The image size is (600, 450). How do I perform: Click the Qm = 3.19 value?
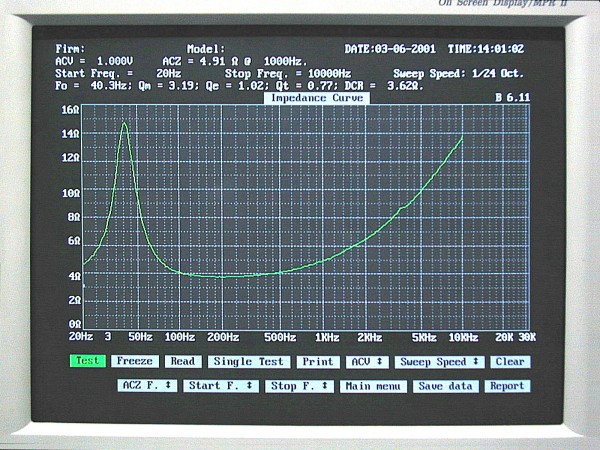pos(168,86)
